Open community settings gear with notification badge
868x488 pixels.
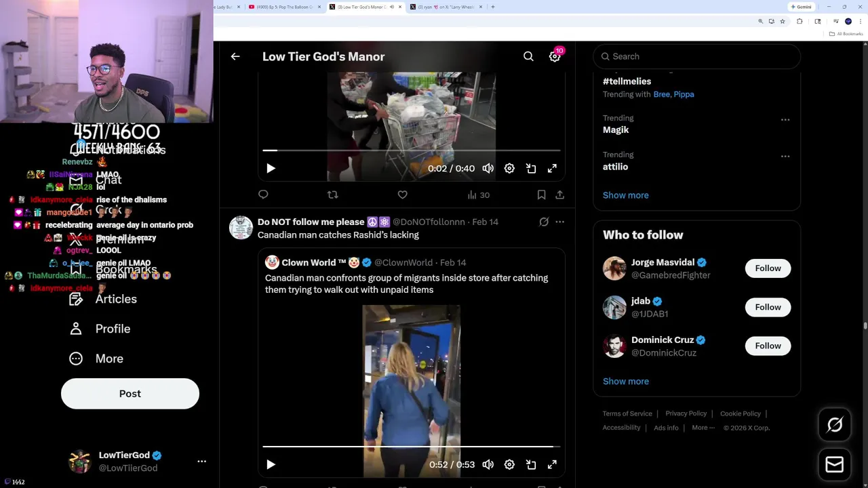point(555,56)
